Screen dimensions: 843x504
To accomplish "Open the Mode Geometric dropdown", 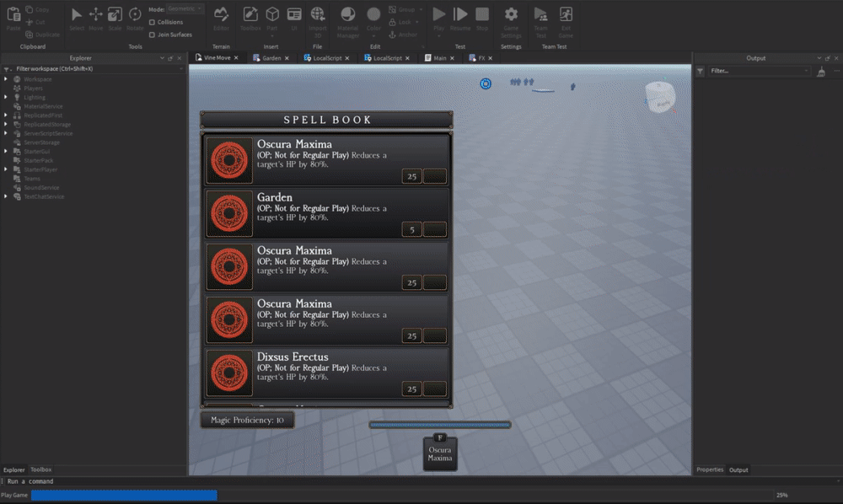I will (185, 8).
